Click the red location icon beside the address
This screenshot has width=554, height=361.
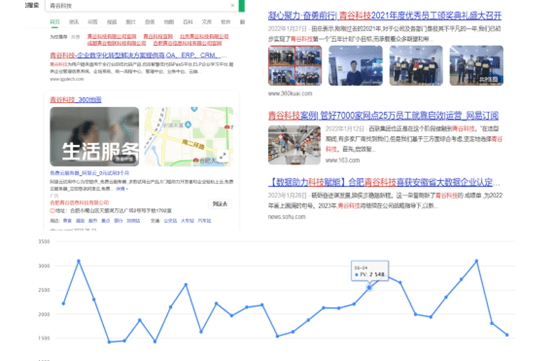pyautogui.click(x=52, y=211)
